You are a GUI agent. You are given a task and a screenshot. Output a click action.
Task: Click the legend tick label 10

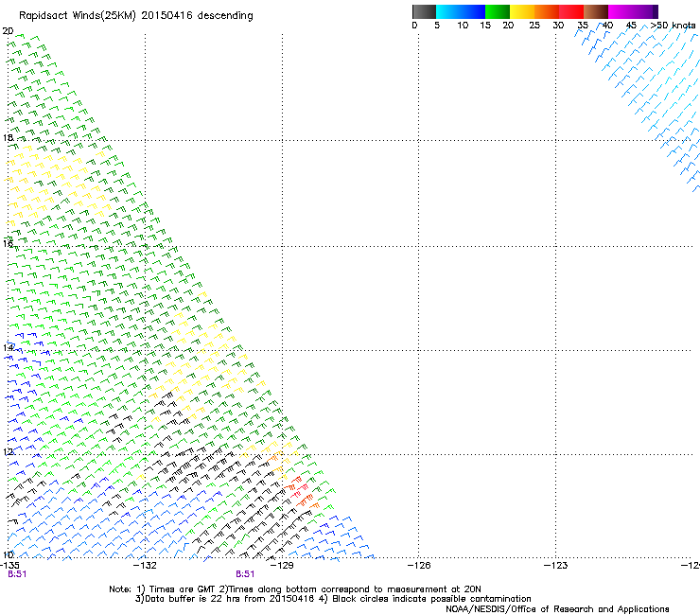tap(463, 26)
